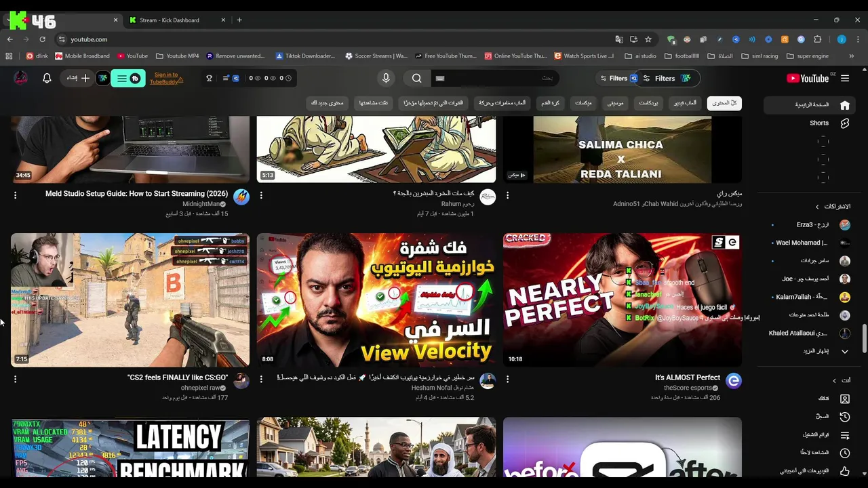Click the page vertical scrollbar thumb
Viewport: 868px width, 488px height.
(864, 338)
